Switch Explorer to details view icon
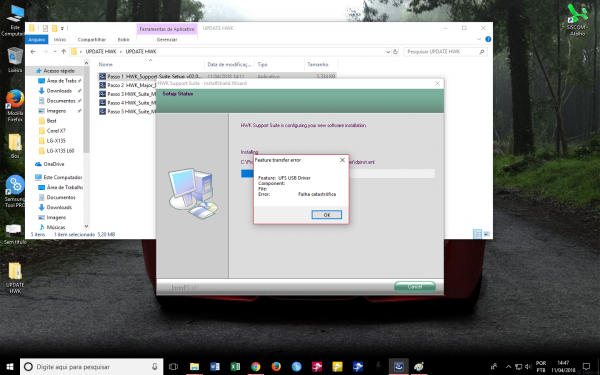The width and height of the screenshot is (600, 375). pyautogui.click(x=477, y=234)
